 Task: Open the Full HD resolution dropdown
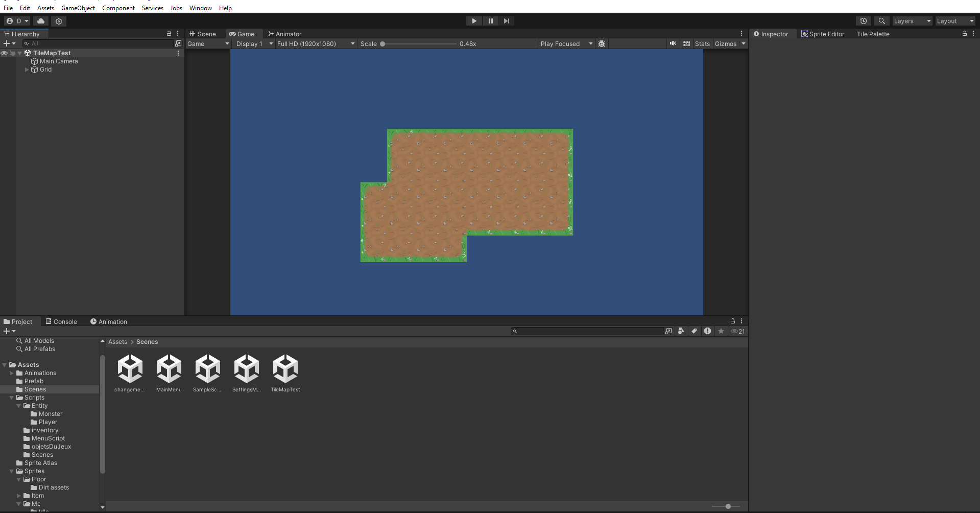pyautogui.click(x=316, y=44)
